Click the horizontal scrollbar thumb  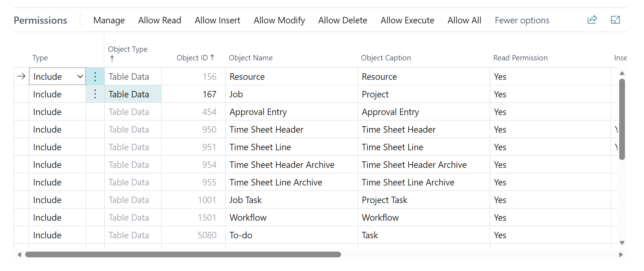(183, 254)
